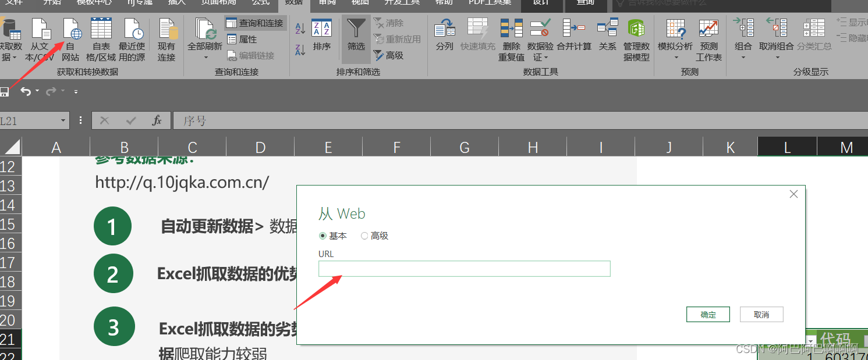Screen dimensions: 868x360
Task: Click inside the URL input field
Action: [x=464, y=268]
